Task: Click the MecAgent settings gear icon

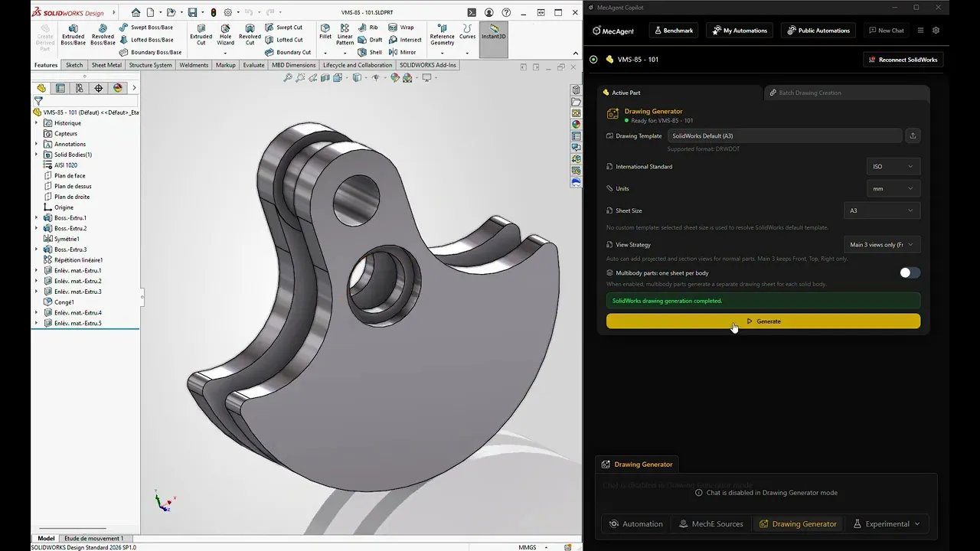Action: pyautogui.click(x=936, y=31)
